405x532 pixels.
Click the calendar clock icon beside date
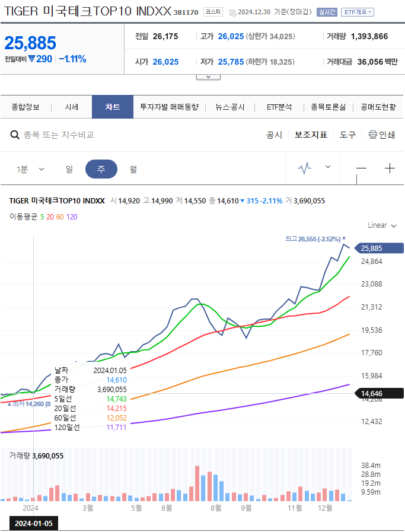[x=232, y=12]
